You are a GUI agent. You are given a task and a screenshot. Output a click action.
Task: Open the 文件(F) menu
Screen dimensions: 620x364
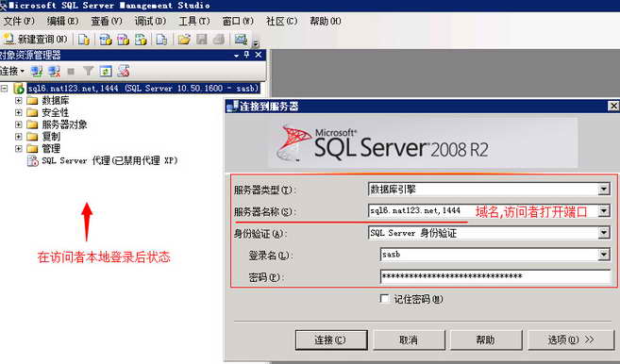pos(19,21)
